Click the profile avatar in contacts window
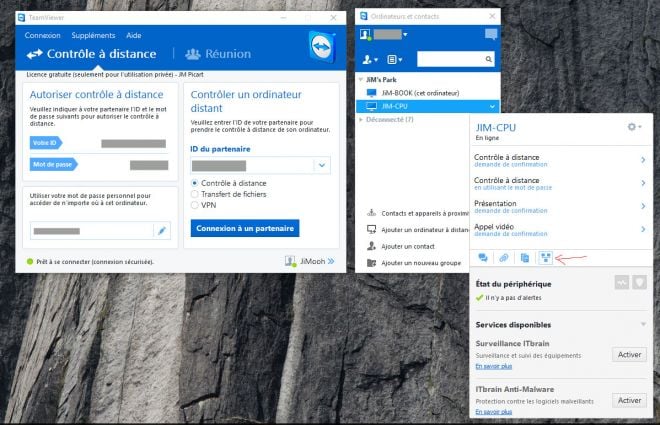This screenshot has width=660, height=425. (x=365, y=35)
